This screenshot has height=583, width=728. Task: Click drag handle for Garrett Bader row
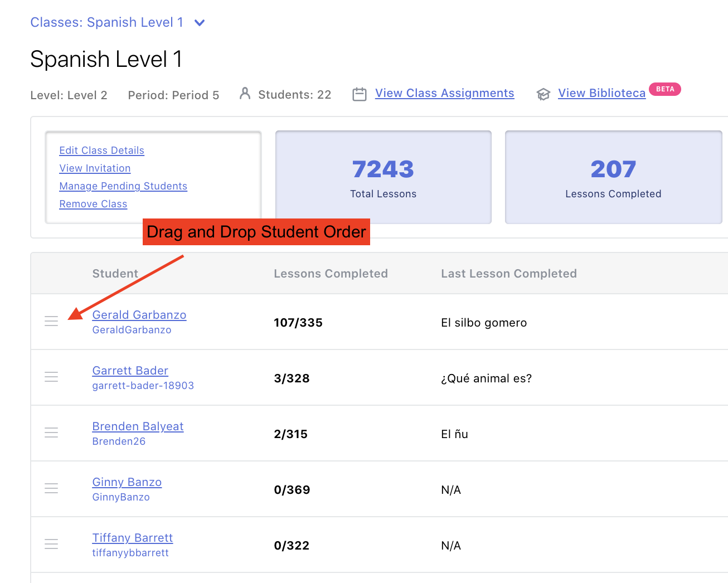pos(51,377)
